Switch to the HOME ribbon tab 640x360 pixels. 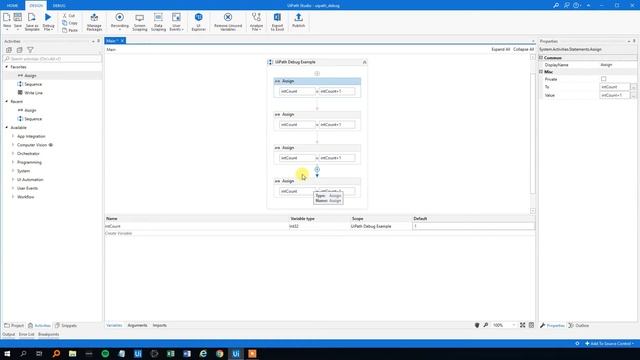[x=12, y=6]
